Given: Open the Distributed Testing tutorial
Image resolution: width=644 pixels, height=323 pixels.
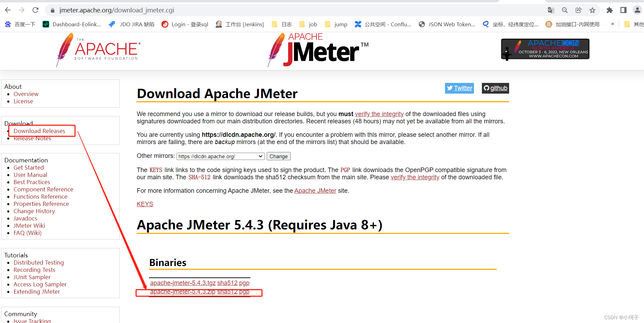Looking at the screenshot, I should [x=39, y=263].
